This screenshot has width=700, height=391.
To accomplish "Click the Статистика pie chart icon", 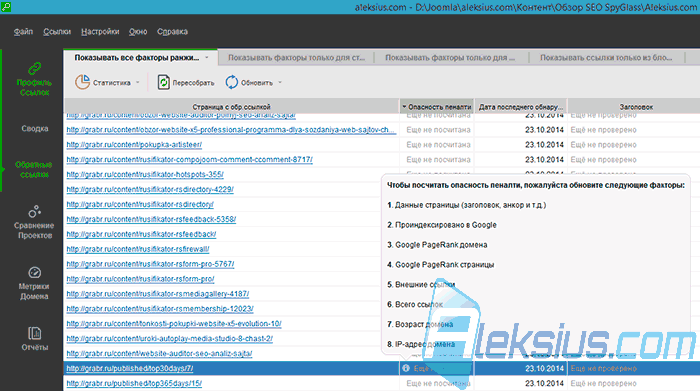I will 83,82.
